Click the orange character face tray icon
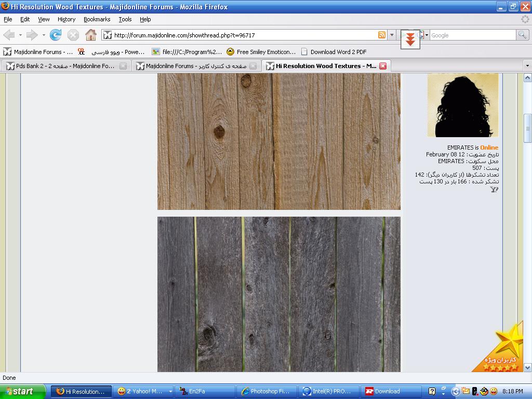The width and height of the screenshot is (532, 399). pos(484,391)
